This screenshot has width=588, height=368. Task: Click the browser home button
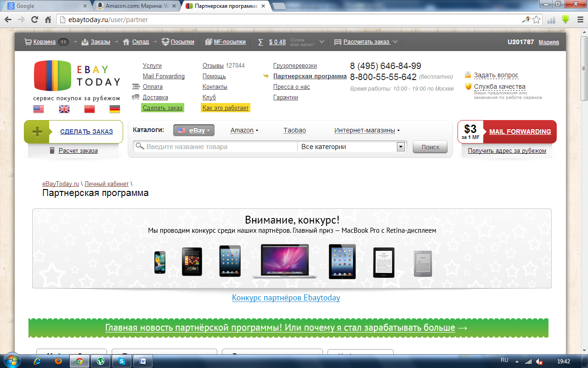[x=48, y=20]
